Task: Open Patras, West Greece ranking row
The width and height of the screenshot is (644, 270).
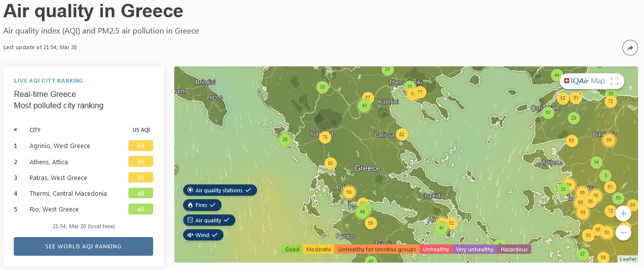Action: tap(83, 178)
